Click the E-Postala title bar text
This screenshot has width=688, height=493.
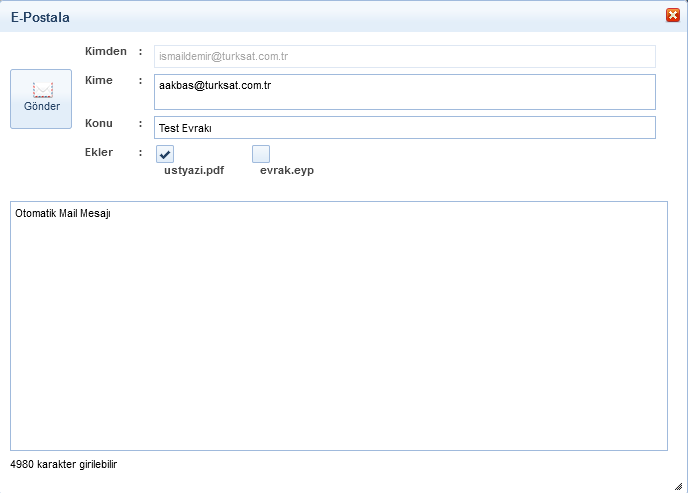[x=40, y=17]
